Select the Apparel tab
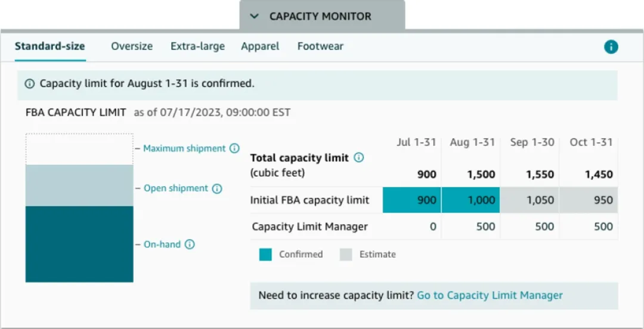 [260, 46]
